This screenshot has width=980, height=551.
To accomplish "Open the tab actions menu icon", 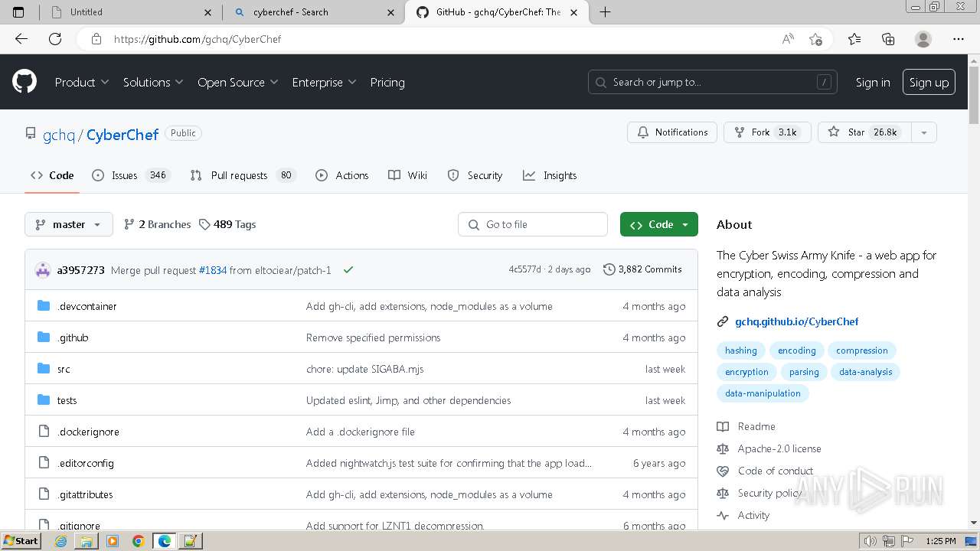I will (18, 12).
